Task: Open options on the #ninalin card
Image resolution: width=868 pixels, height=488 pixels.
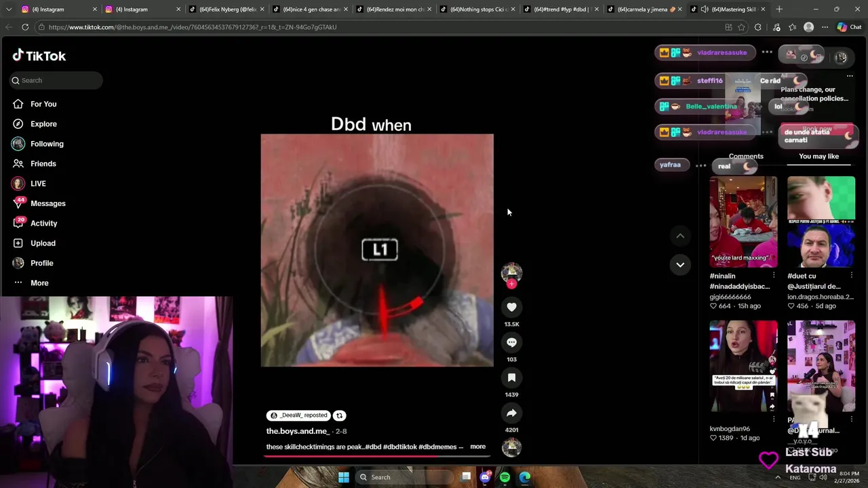Action: tap(774, 275)
